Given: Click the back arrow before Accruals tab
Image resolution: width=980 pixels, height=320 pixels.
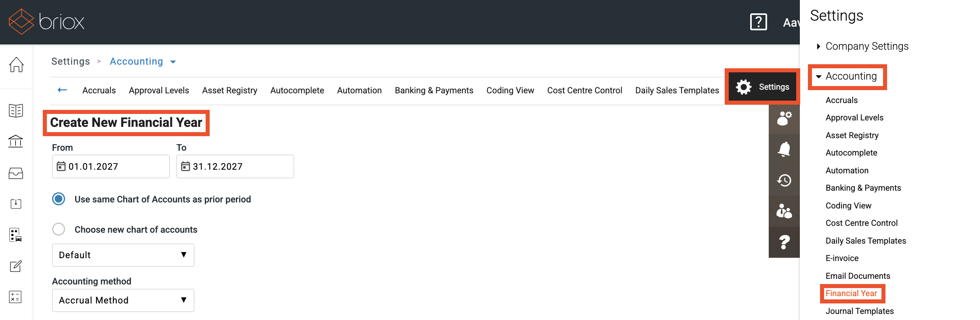Looking at the screenshot, I should coord(63,90).
